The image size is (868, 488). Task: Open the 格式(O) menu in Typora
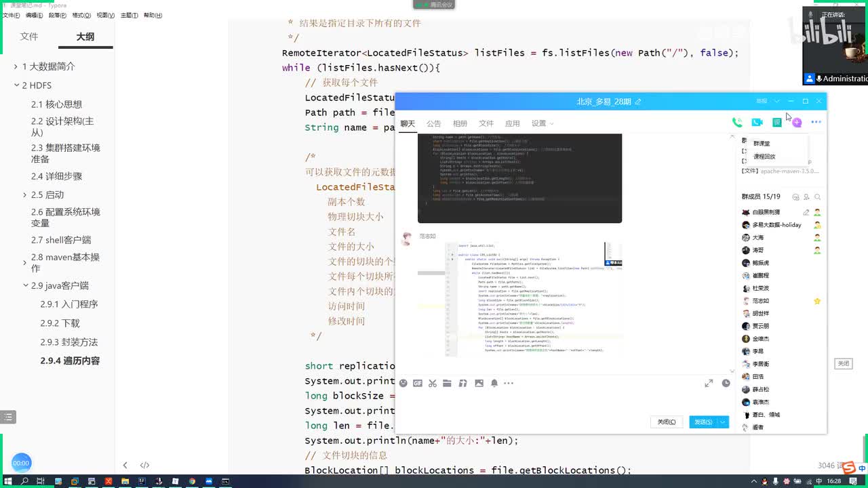(81, 15)
